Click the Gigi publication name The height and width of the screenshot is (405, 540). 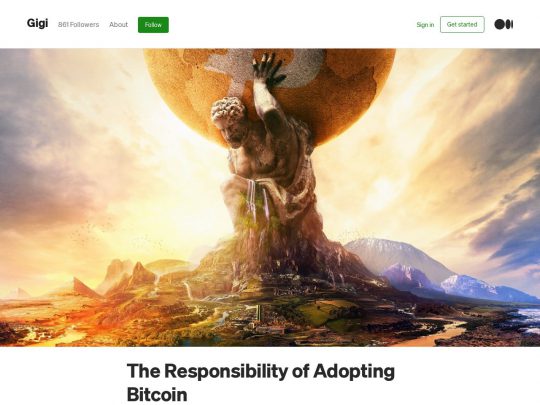(x=37, y=23)
